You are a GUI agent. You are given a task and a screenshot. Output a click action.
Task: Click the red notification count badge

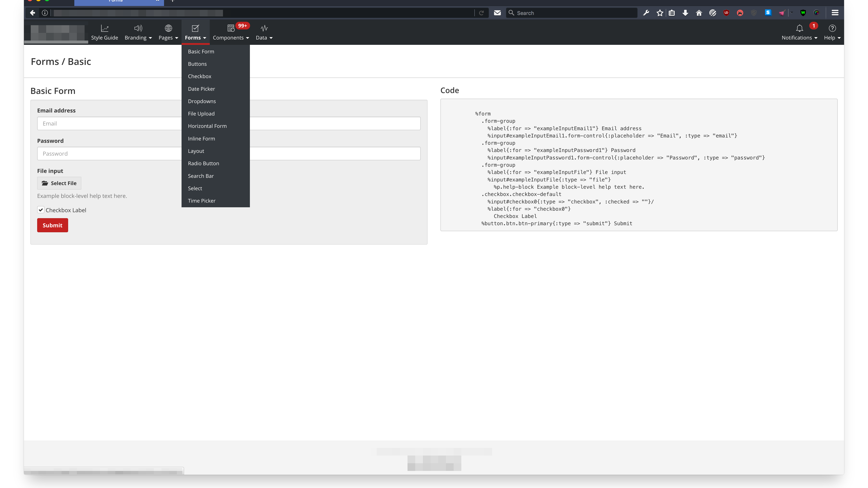pyautogui.click(x=813, y=26)
